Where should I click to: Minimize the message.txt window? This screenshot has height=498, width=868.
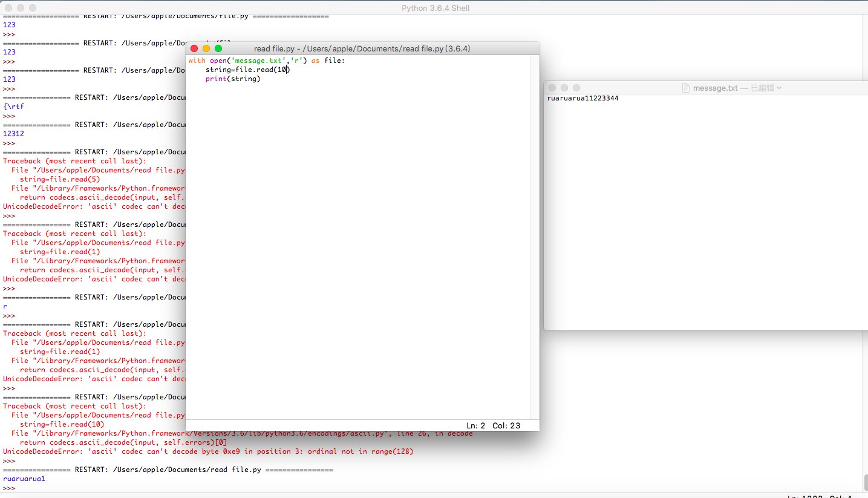coord(564,88)
